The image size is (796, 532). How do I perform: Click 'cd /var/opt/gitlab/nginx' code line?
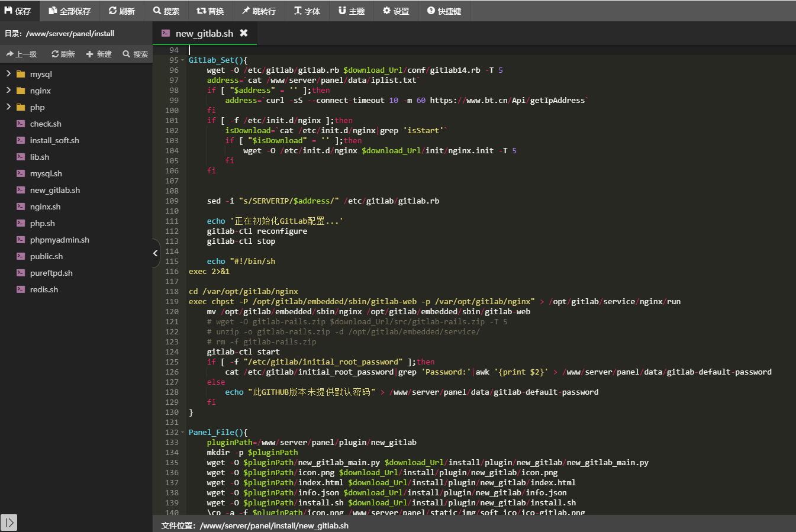coord(243,292)
